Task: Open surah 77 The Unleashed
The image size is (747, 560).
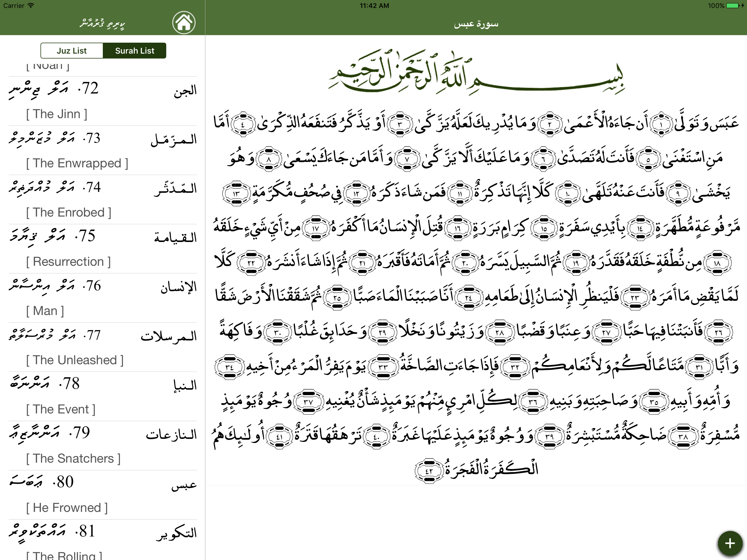Action: 103,347
